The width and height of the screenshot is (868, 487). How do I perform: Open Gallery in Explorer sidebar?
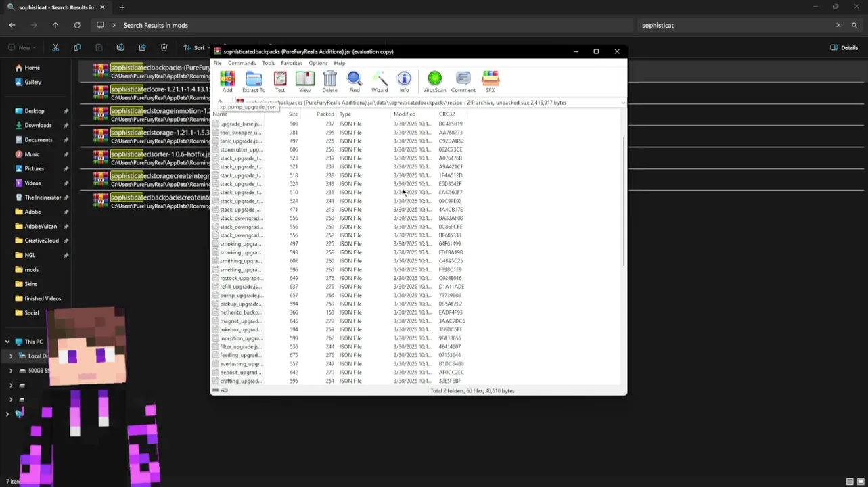[32, 82]
